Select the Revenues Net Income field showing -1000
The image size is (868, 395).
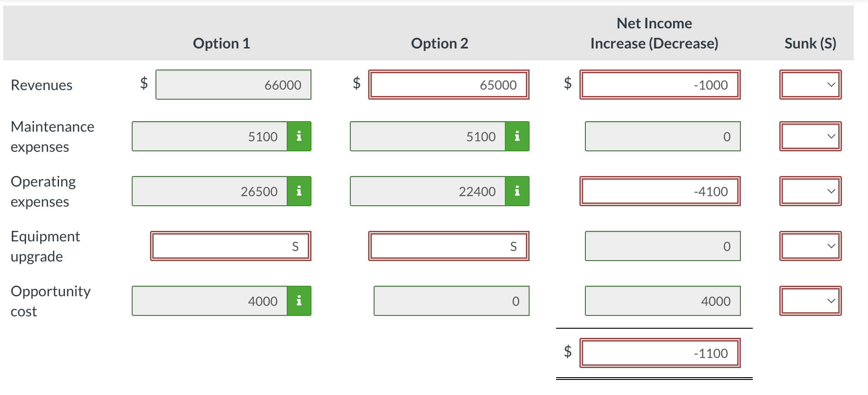tap(660, 84)
